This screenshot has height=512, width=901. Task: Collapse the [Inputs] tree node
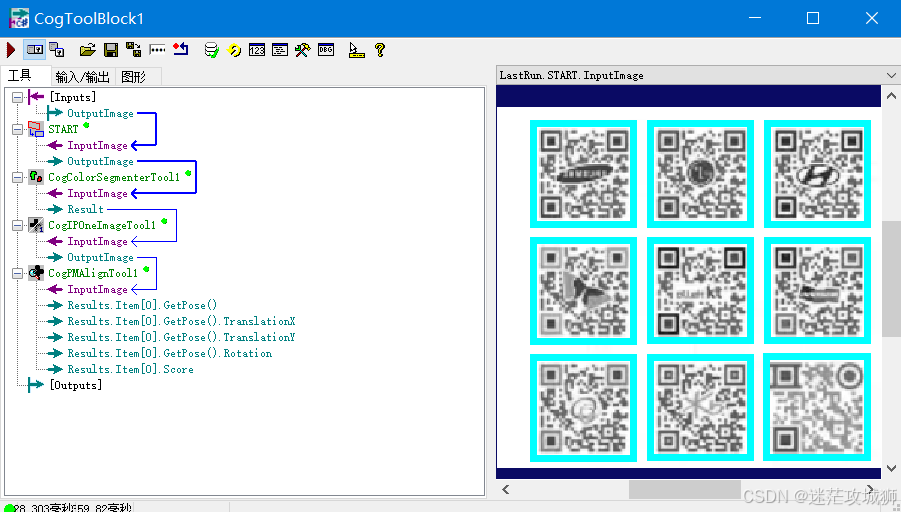pyautogui.click(x=17, y=97)
